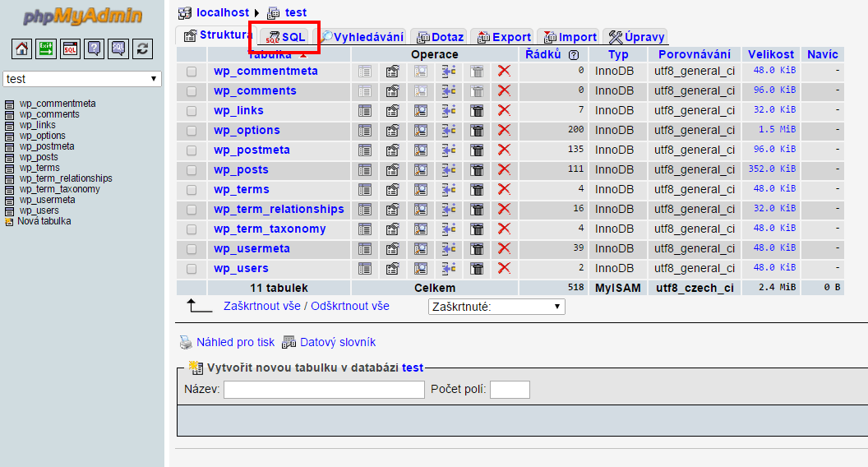Check the wp_comments row checkbox
The width and height of the screenshot is (868, 467).
(x=192, y=91)
